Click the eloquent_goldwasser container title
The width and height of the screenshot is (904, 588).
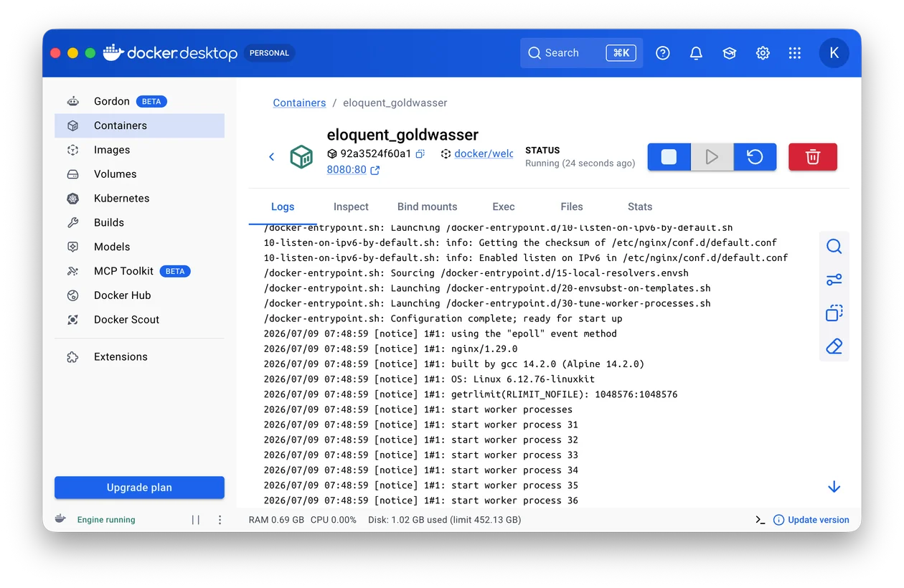(x=402, y=135)
